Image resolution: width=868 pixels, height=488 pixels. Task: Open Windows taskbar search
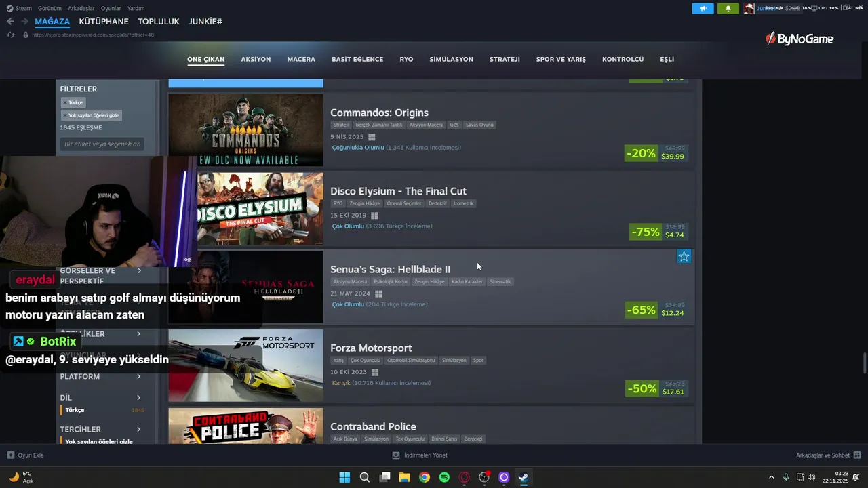point(365,477)
